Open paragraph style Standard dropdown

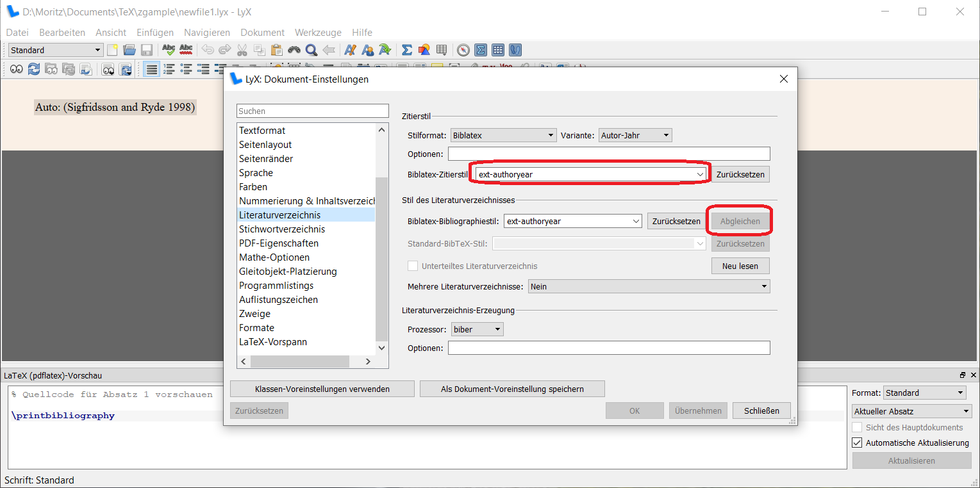pyautogui.click(x=56, y=50)
